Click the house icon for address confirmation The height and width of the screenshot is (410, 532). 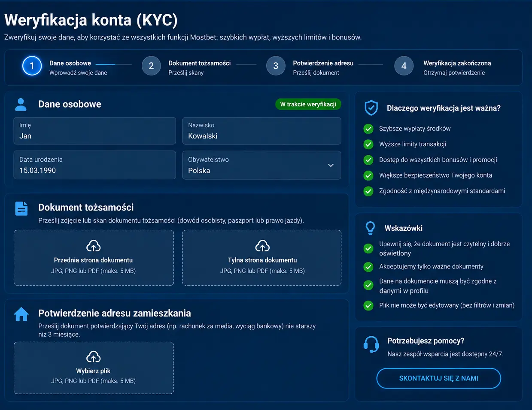(21, 314)
